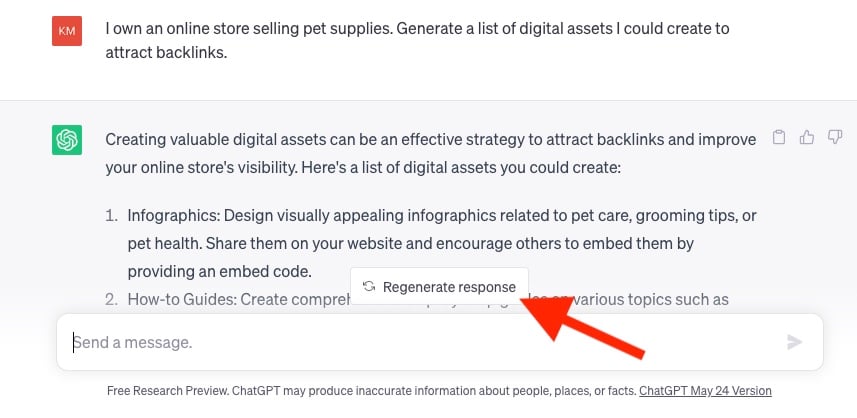This screenshot has height=418, width=857.
Task: Click the thumbs up icon
Action: pos(807,138)
